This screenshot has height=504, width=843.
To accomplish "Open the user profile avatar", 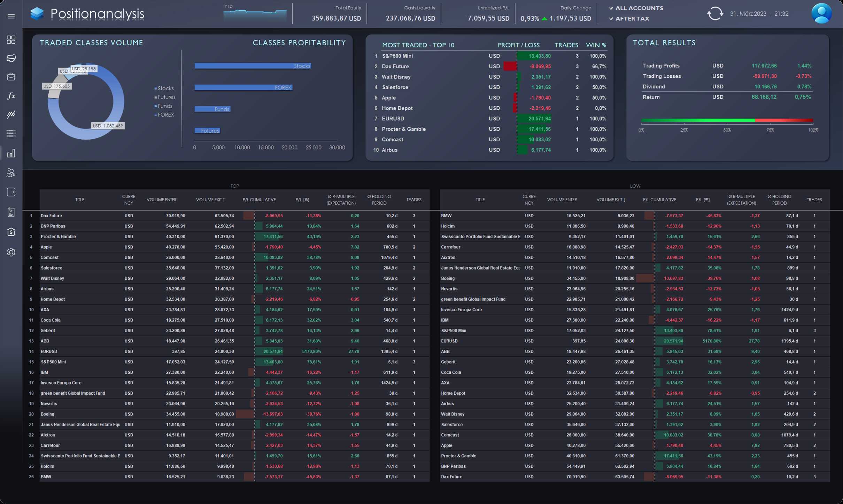I will tap(821, 14).
